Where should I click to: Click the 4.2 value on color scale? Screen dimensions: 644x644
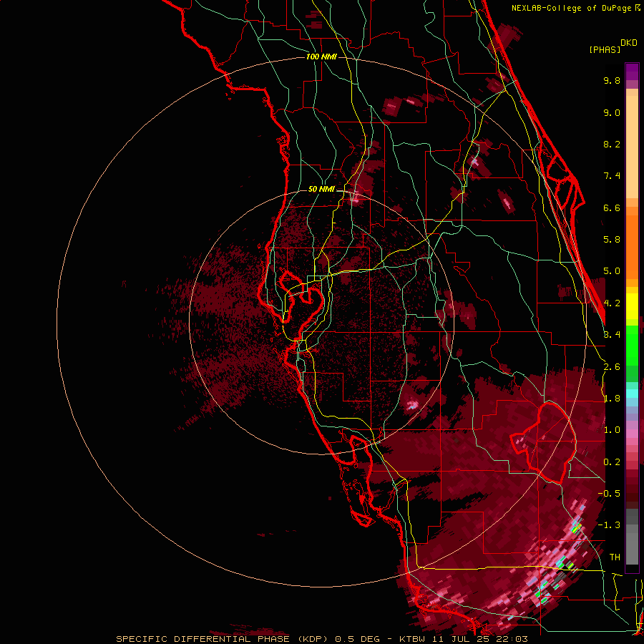612,303
